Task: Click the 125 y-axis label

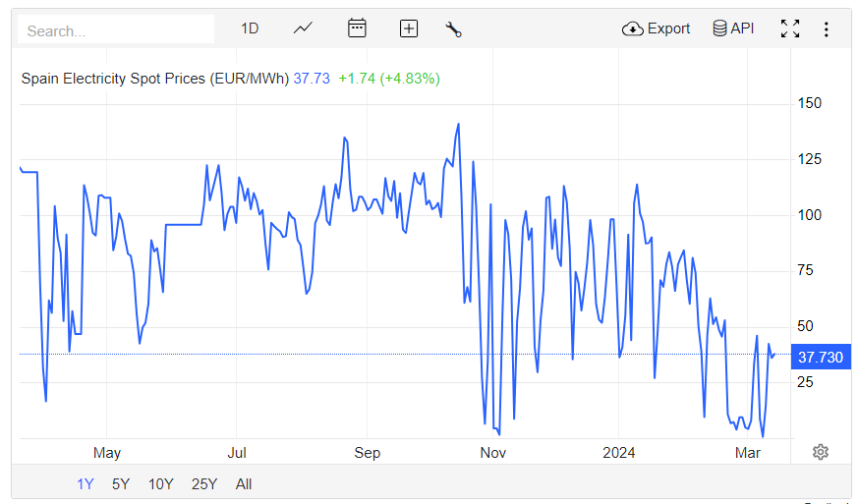Action: [809, 159]
